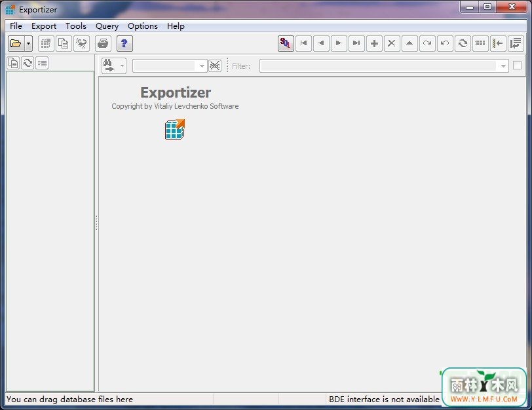Click the copy icon in left panel
This screenshot has width=532, height=410.
[x=13, y=63]
